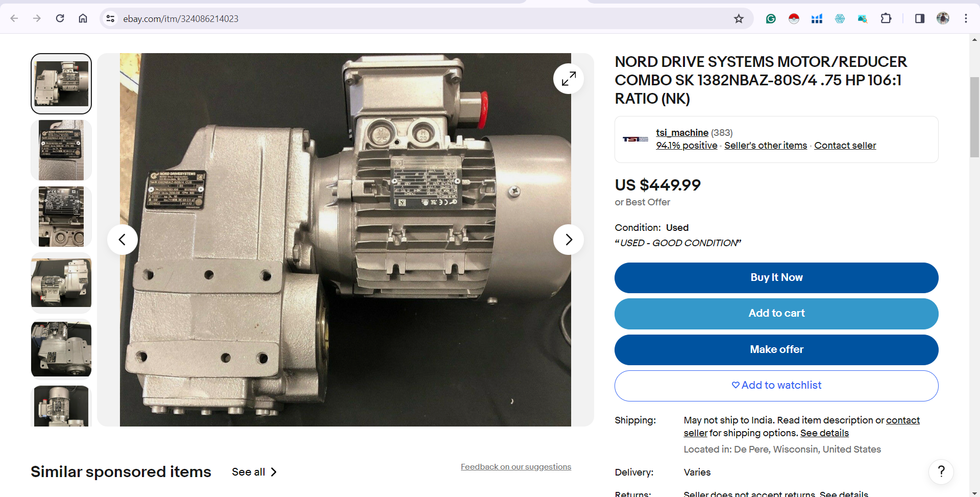The image size is (980, 497).
Task: Open shipping See details link
Action: [824, 433]
